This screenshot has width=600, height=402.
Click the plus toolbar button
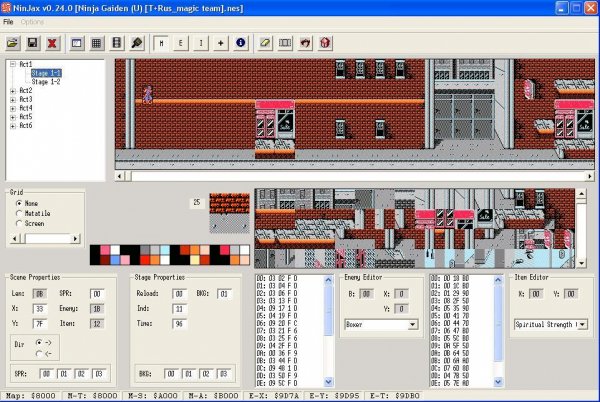(x=220, y=43)
